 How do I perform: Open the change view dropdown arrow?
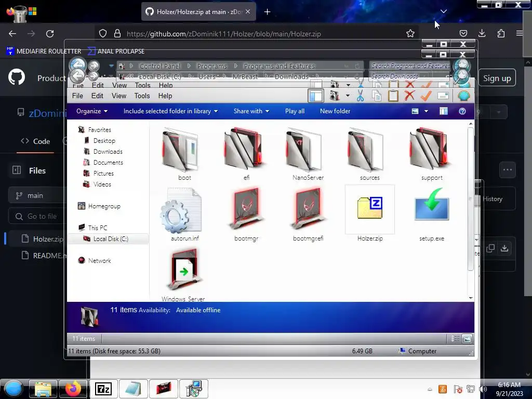(x=426, y=111)
